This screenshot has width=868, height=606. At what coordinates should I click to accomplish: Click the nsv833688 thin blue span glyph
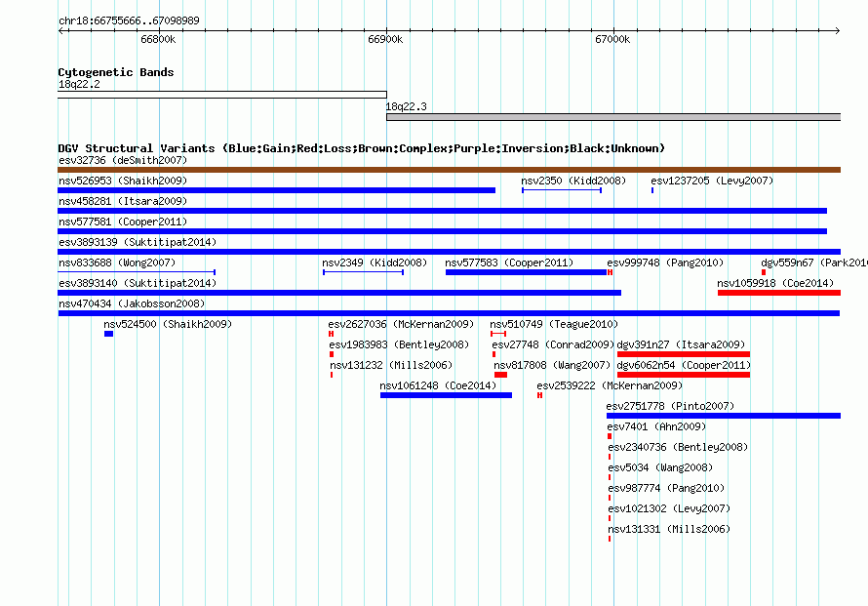point(137,272)
